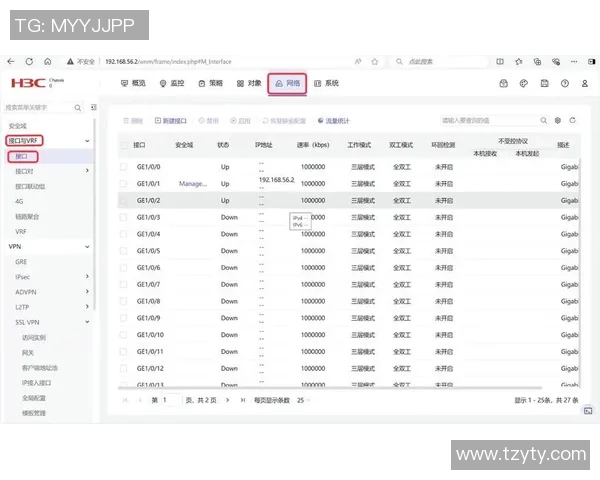This screenshot has height=480, width=600.
Task: Tick the checkbox for GE1/0/5
Action: pos(123,251)
